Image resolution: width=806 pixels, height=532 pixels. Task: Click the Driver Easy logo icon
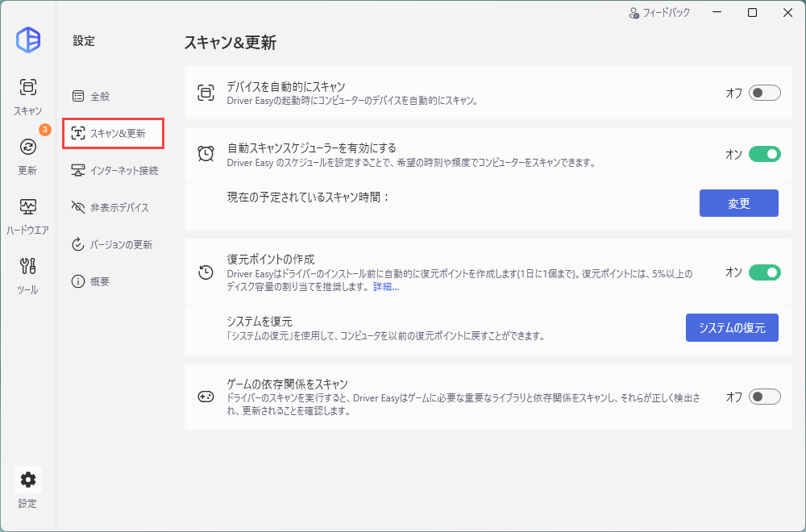pyautogui.click(x=28, y=40)
